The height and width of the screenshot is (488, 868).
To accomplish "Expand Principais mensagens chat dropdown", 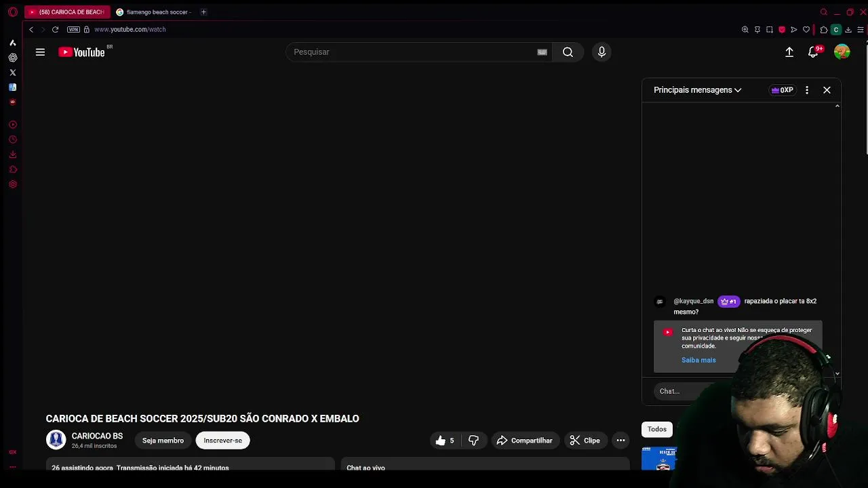I will click(698, 90).
